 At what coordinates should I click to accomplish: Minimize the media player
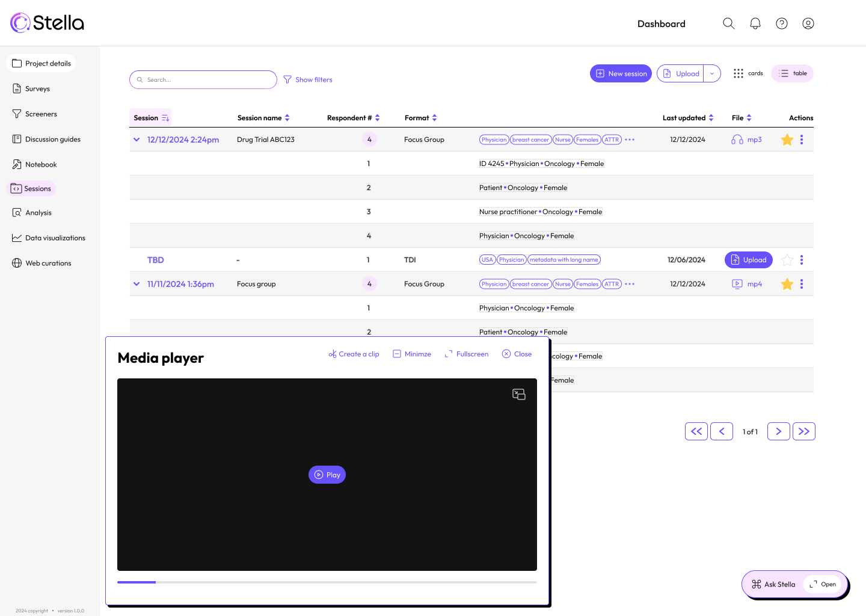(412, 354)
